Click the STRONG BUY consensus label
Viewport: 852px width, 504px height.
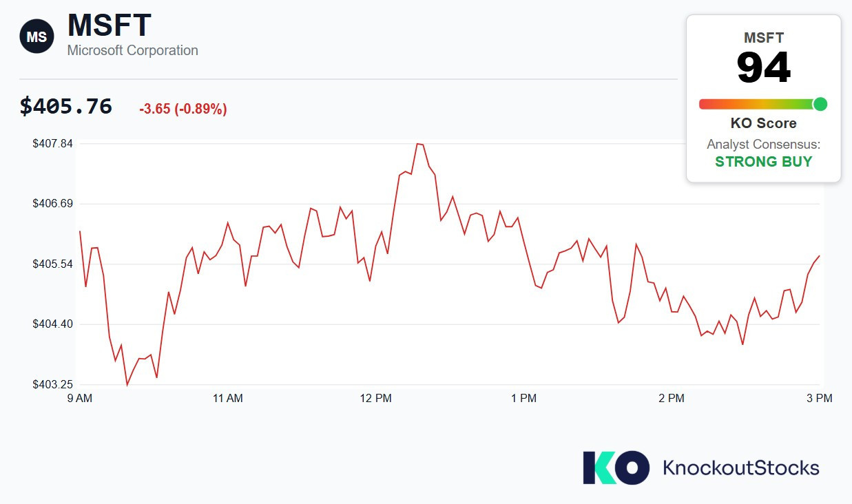click(x=763, y=162)
